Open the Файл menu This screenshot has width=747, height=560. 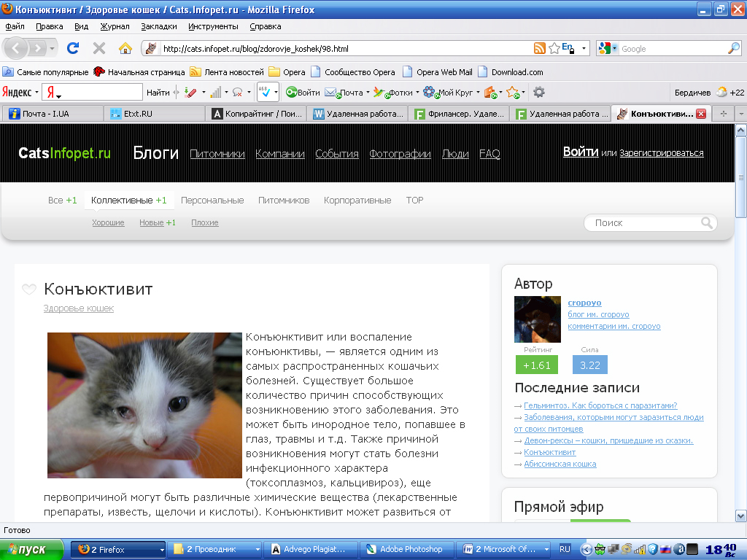15,26
